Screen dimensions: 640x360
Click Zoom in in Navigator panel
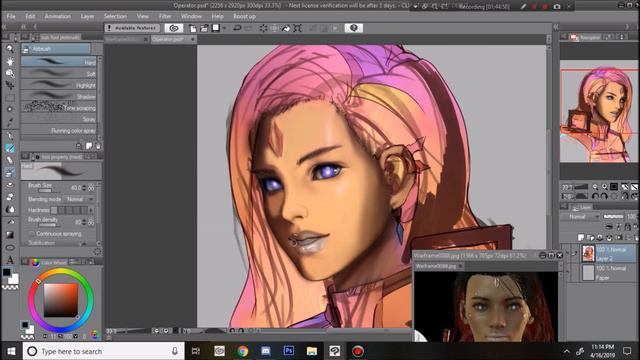point(604,187)
